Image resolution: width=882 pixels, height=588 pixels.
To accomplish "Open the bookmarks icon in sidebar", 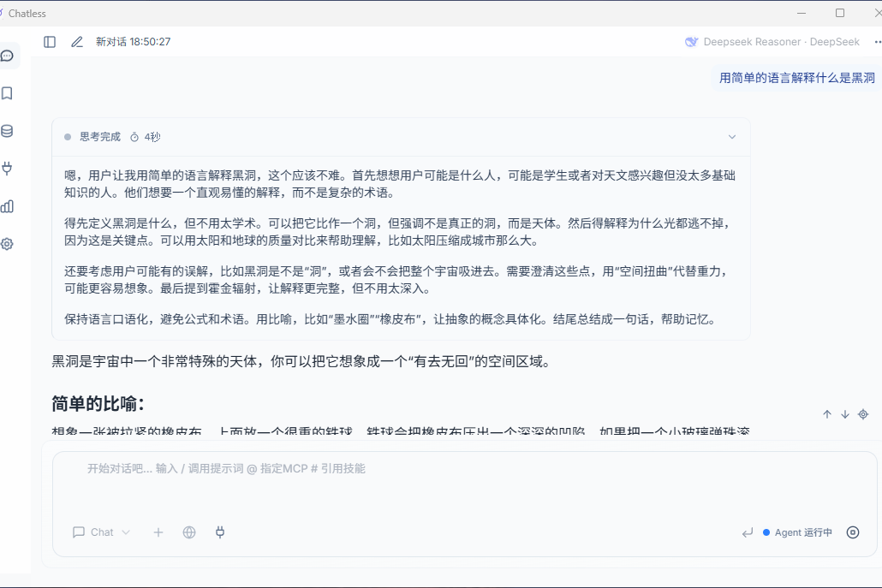I will point(8,93).
